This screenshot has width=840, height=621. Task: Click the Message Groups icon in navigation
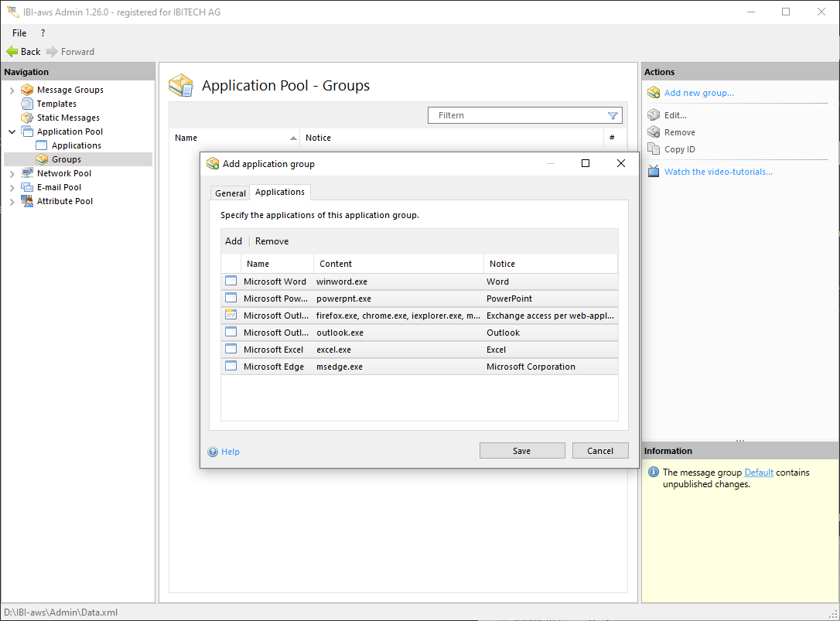[x=27, y=90]
